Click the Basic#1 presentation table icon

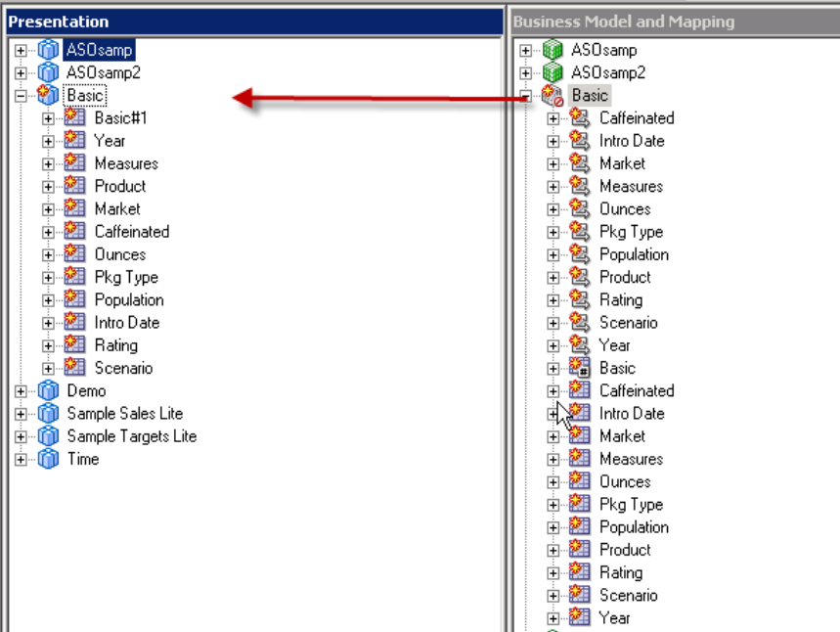pyautogui.click(x=75, y=118)
